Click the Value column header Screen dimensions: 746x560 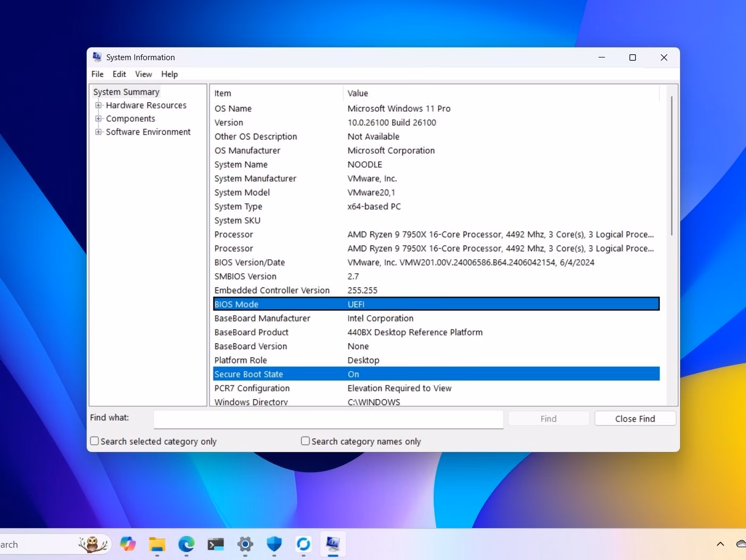click(x=501, y=93)
